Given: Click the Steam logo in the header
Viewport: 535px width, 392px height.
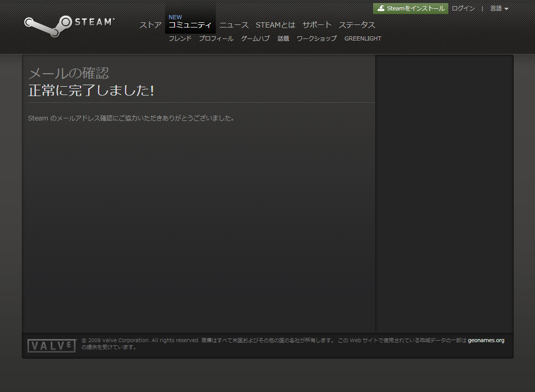Looking at the screenshot, I should (x=70, y=26).
